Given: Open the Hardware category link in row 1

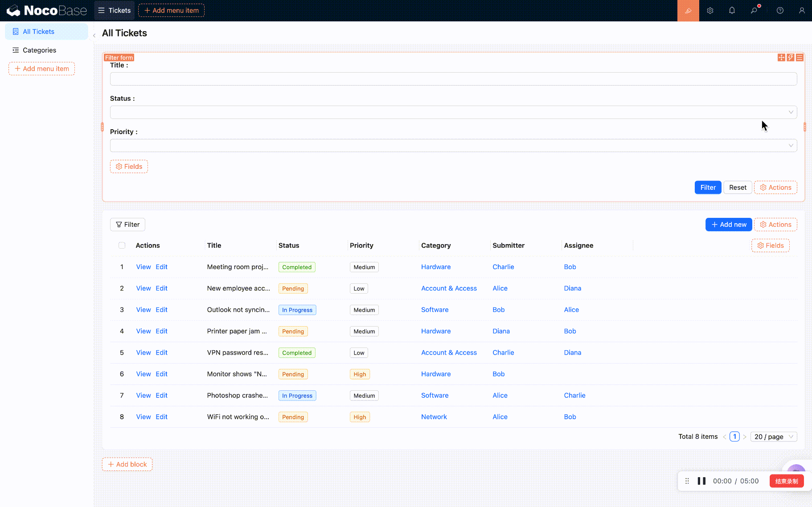Looking at the screenshot, I should (x=435, y=267).
